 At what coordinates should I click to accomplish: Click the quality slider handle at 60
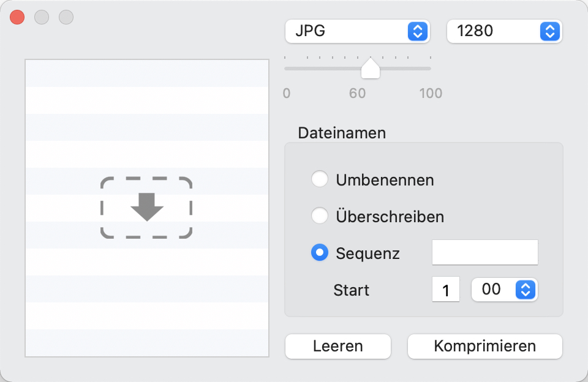pyautogui.click(x=371, y=68)
